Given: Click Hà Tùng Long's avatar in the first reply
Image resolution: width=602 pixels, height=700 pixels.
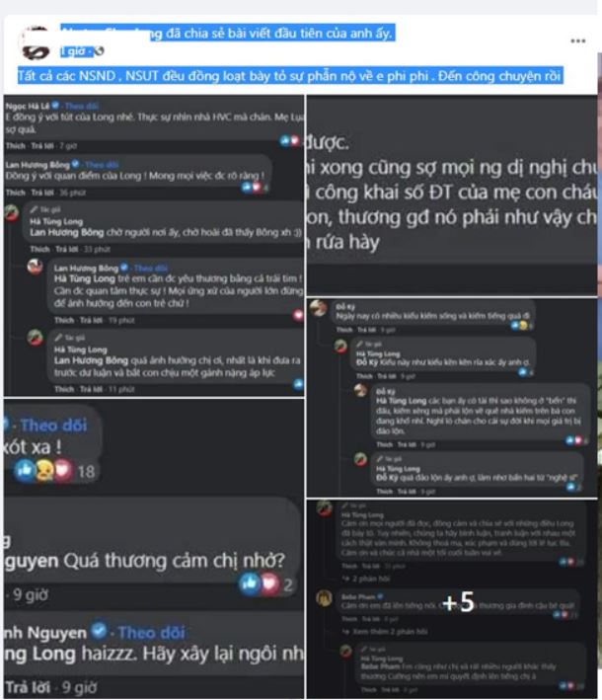Looking at the screenshot, I should pyautogui.click(x=12, y=213).
